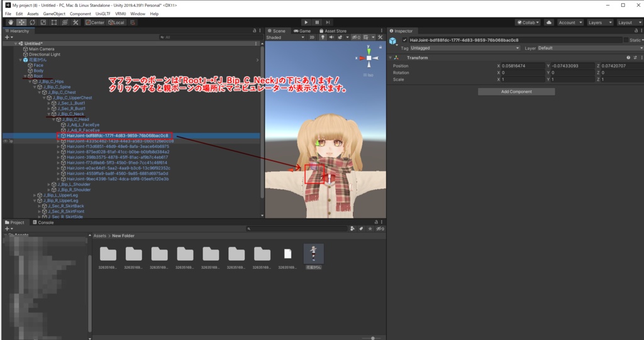Select the combined Transform tool
644x340 pixels.
coord(65,22)
